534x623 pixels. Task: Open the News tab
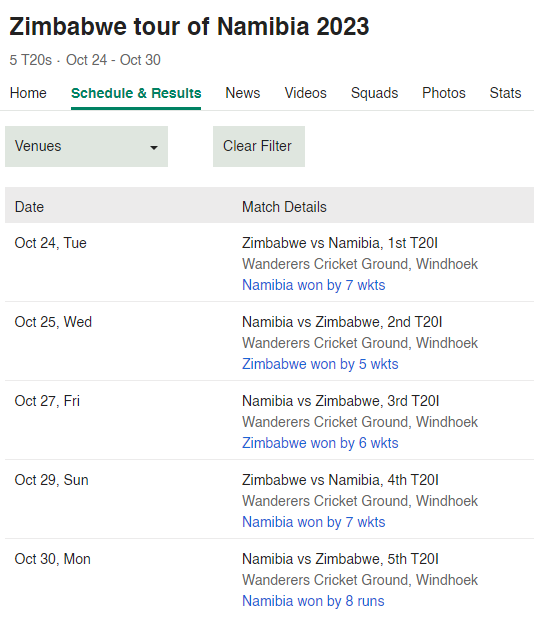[x=242, y=93]
